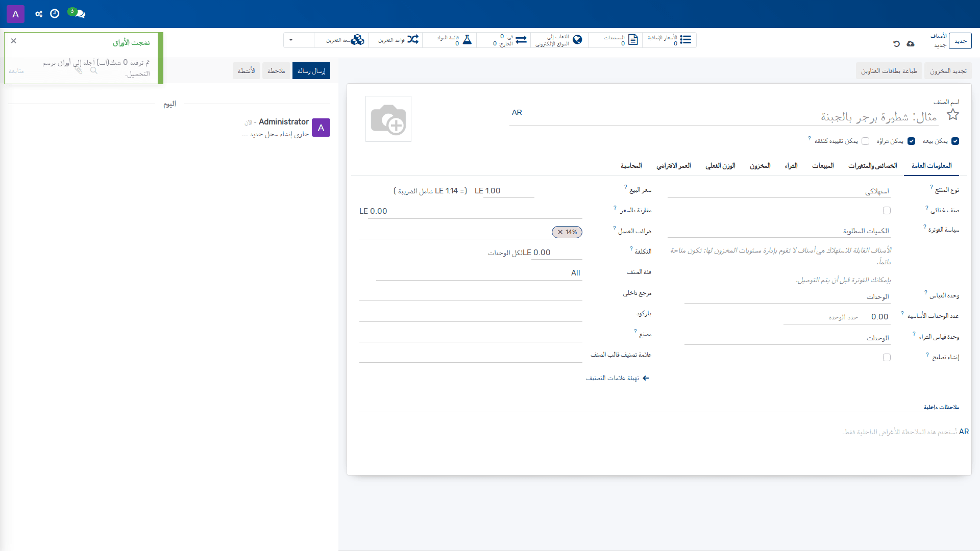Screen dimensions: 980x551
Task: Open the activities clock icon
Action: (55, 14)
